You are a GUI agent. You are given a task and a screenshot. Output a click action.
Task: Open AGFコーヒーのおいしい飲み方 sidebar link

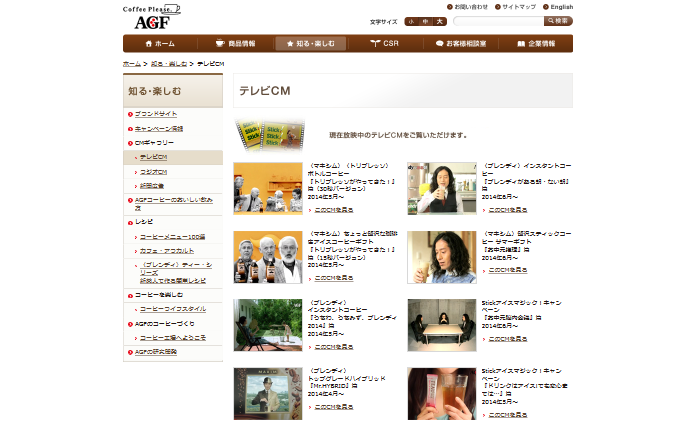174,204
